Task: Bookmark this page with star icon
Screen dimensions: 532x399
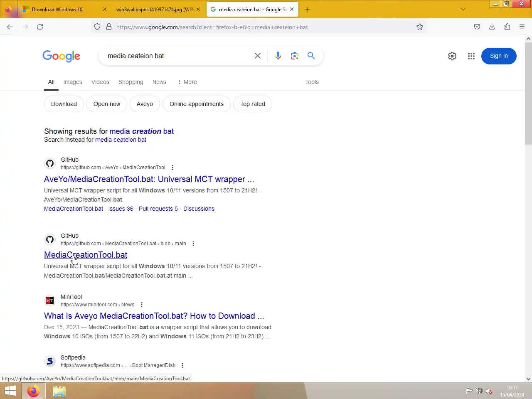Action: [420, 27]
